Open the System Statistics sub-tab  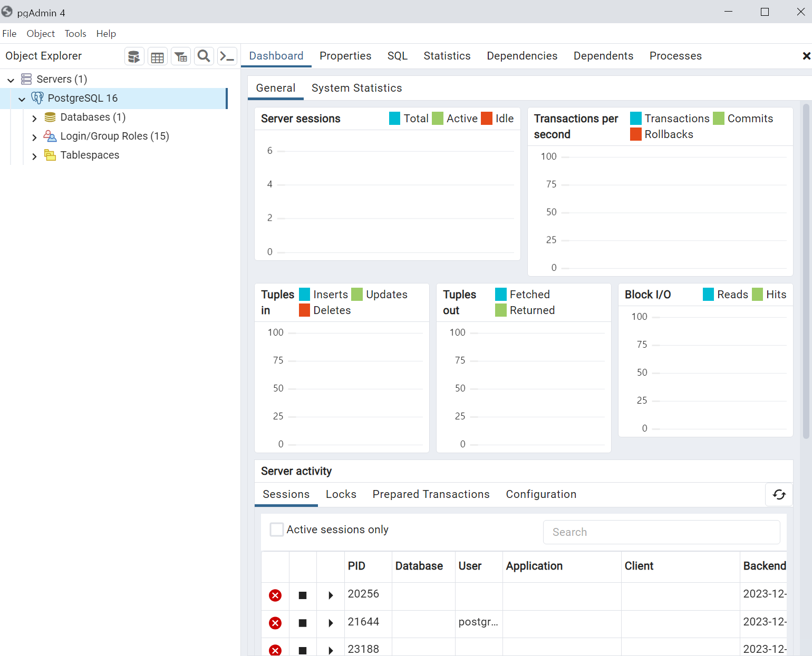[357, 88]
